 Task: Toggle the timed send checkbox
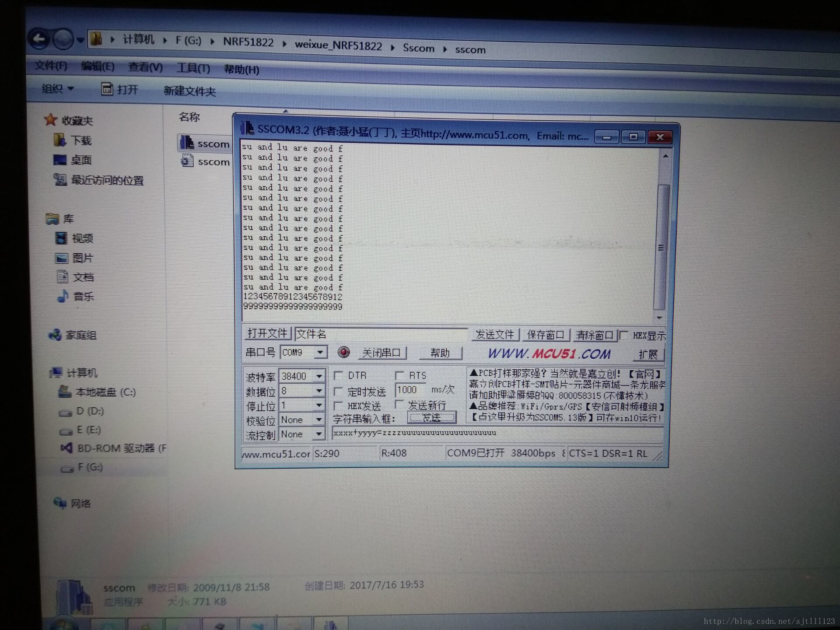338,391
